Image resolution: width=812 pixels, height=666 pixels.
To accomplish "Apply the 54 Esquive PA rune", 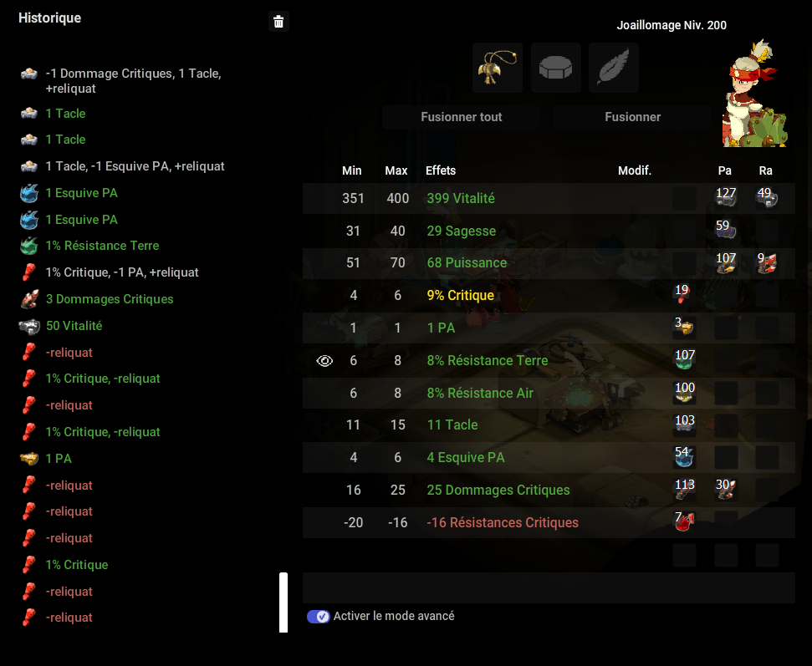I will 683,456.
